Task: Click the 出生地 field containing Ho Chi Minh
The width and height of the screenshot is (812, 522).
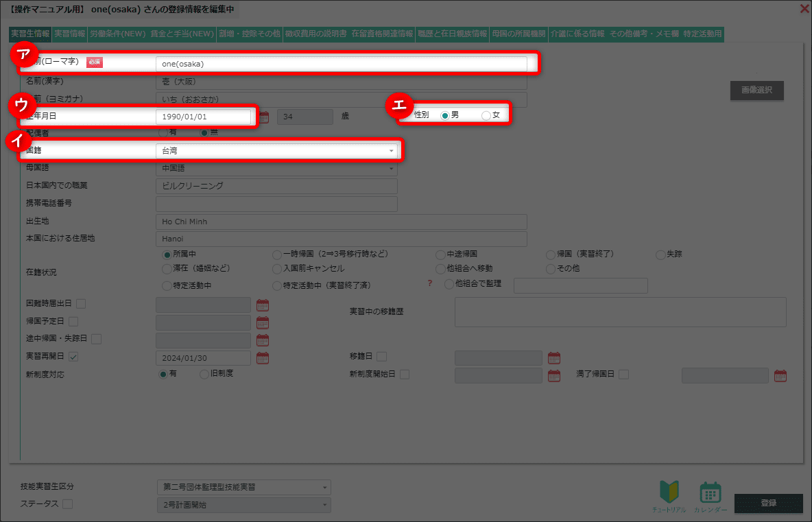Action: [x=342, y=222]
